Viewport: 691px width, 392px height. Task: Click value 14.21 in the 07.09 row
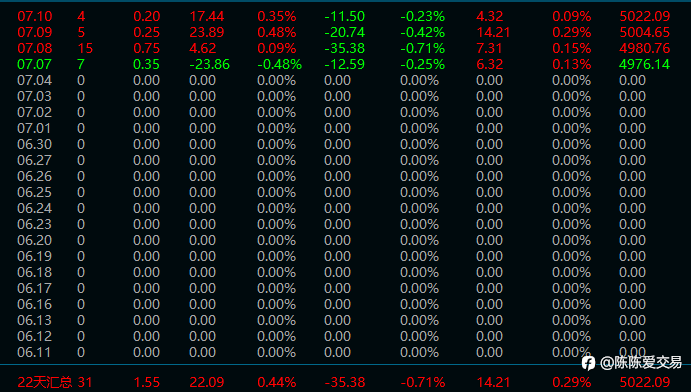(493, 32)
